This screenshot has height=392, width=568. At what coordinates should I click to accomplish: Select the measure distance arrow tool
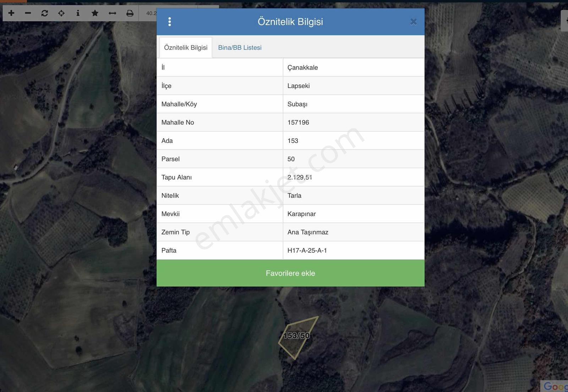113,13
